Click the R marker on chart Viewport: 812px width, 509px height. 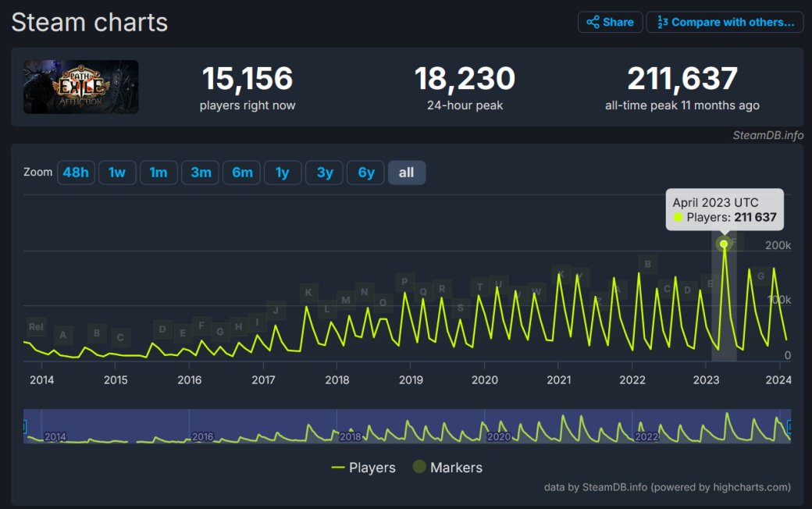pyautogui.click(x=442, y=289)
